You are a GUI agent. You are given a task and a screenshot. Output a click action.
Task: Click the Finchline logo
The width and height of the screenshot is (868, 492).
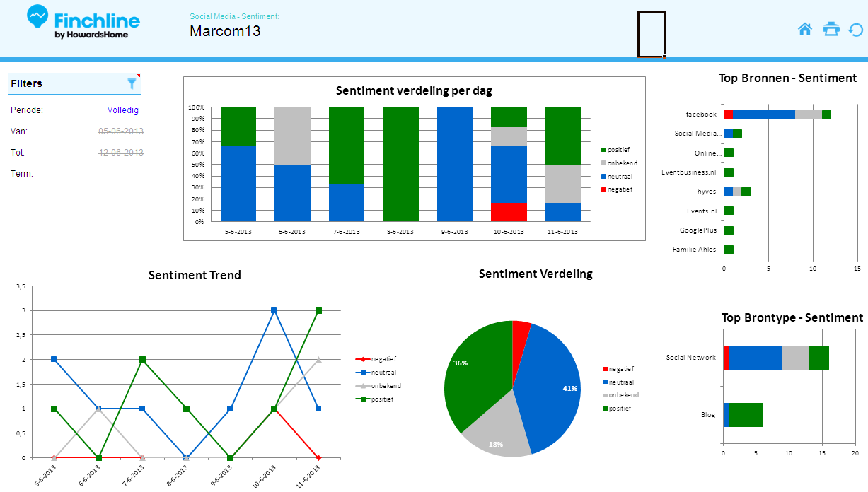point(83,22)
